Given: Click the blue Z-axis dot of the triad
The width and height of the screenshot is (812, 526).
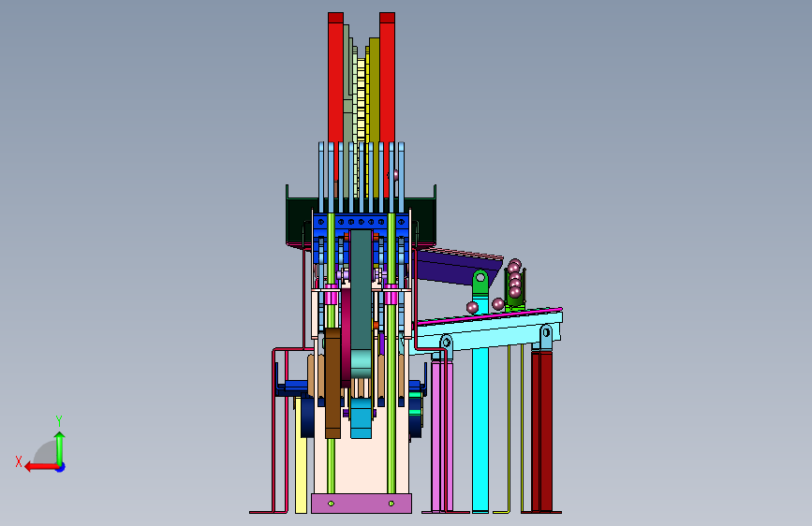Looking at the screenshot, I should [x=61, y=467].
